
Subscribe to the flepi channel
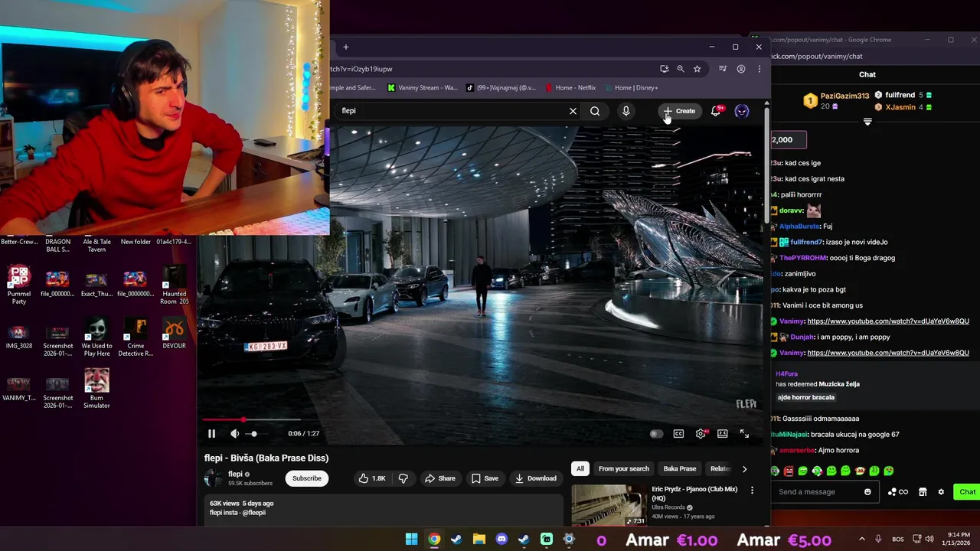(x=306, y=478)
